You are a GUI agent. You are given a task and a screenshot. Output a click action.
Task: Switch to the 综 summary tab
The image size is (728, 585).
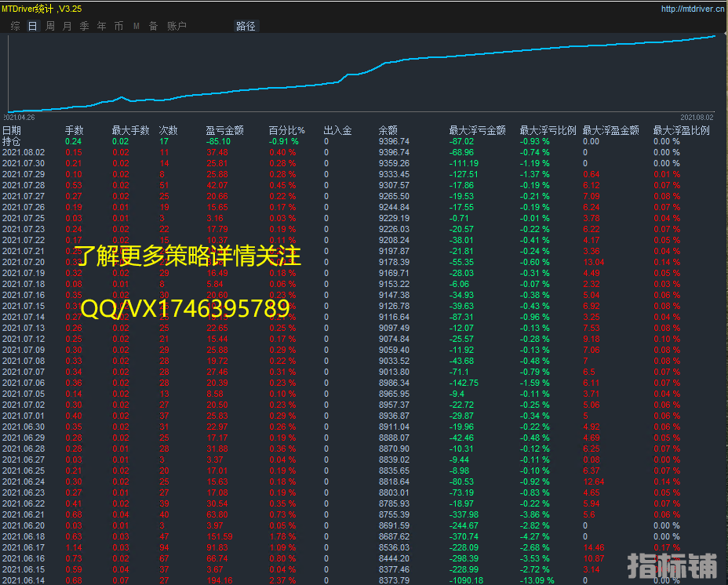16,26
